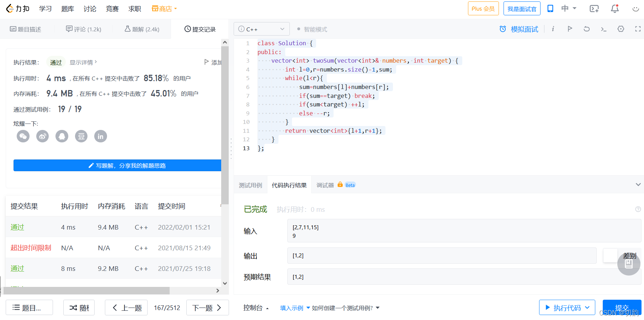
Task: Open editor settings gear
Action: 621,29
